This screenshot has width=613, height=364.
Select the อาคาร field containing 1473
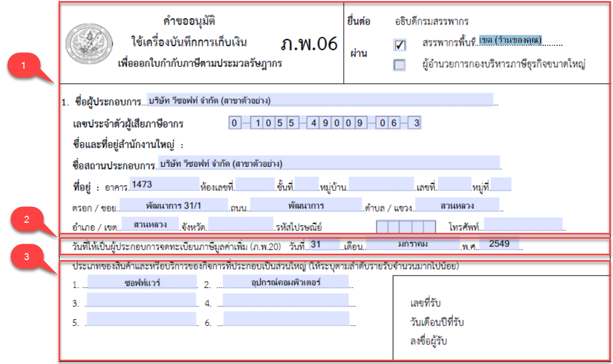coord(164,184)
